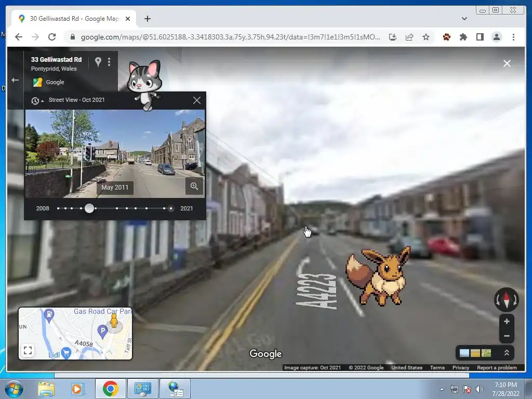
Task: Collapse the time travel history dropdown
Action: tap(37, 100)
